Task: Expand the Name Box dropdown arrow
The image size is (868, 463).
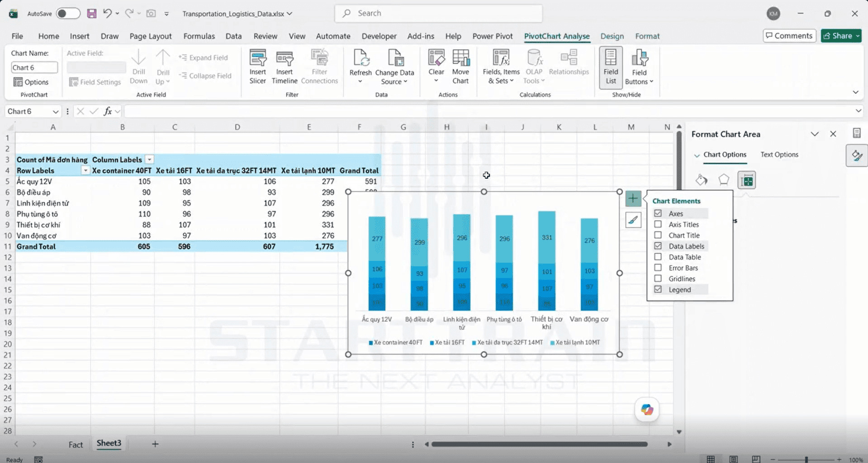Action: point(55,112)
